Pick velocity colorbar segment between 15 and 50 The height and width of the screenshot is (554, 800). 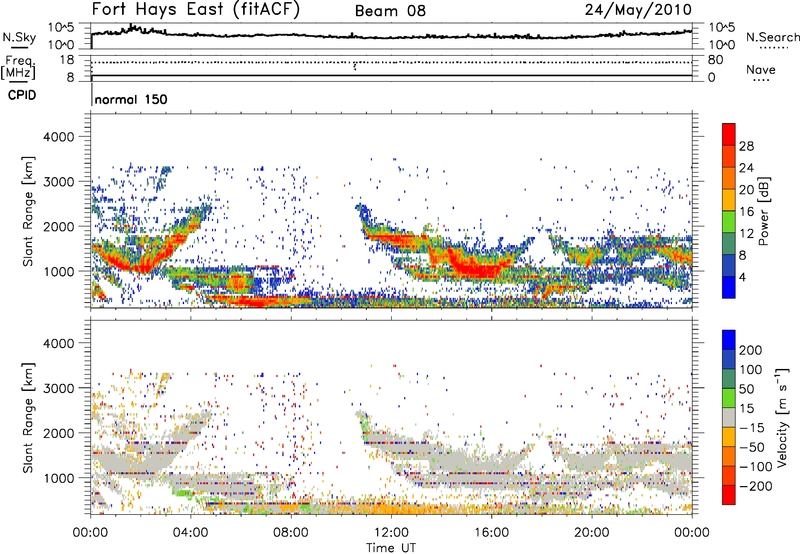tap(729, 398)
